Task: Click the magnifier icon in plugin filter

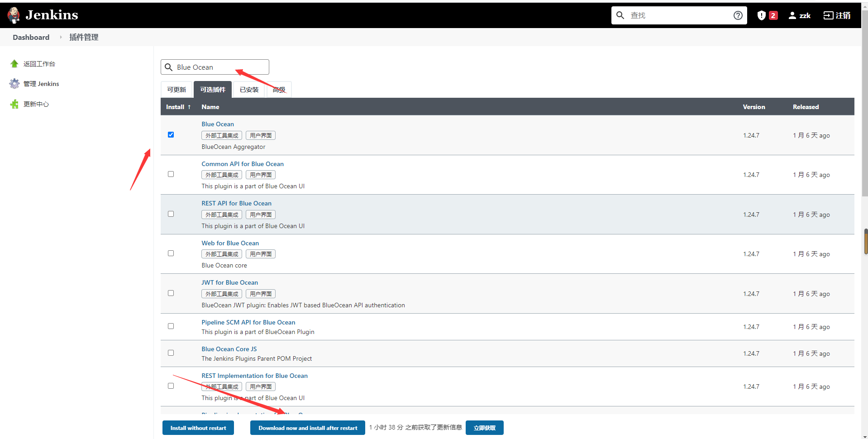Action: [x=168, y=67]
